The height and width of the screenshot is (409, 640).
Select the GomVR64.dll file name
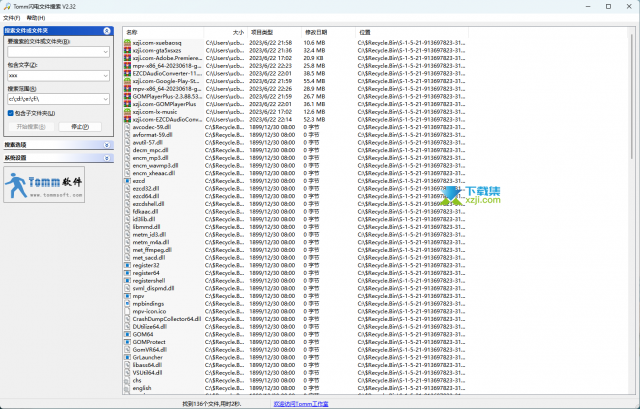[x=149, y=350]
